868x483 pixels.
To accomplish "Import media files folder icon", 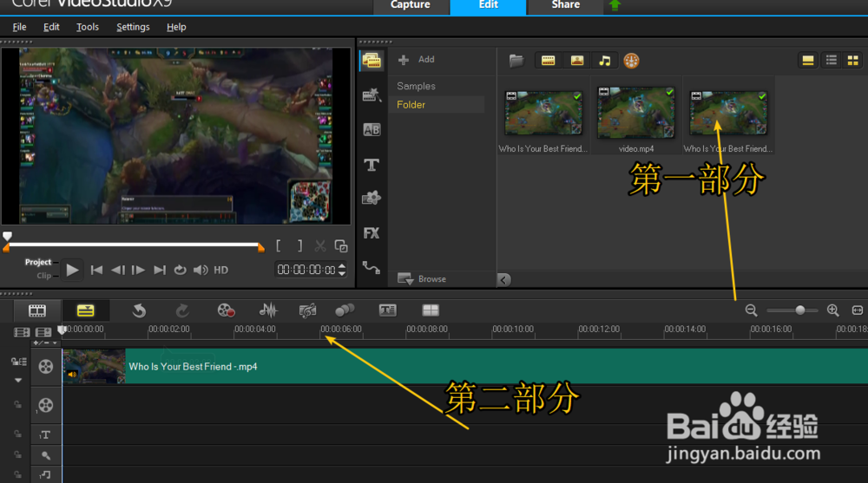I will coord(516,61).
